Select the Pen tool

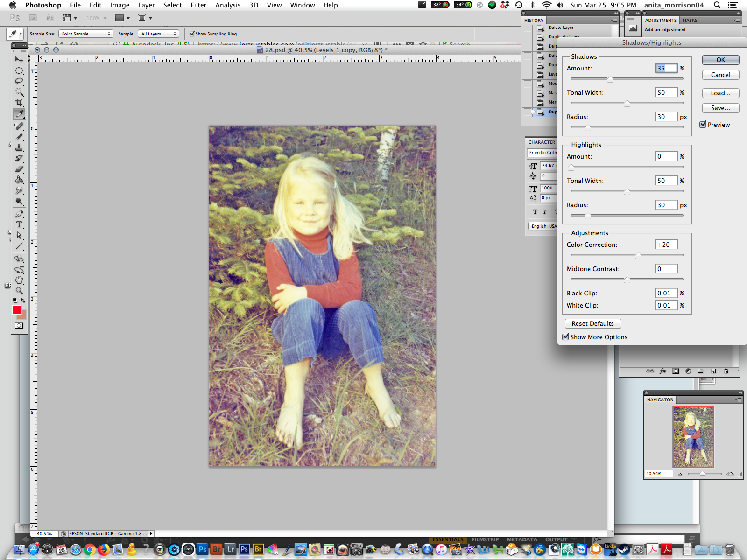point(19,214)
